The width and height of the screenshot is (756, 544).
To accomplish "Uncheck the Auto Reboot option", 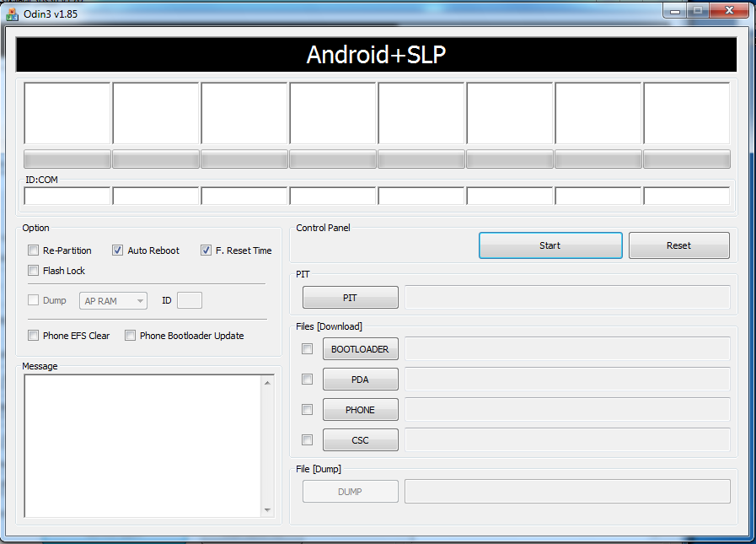I will (117, 250).
